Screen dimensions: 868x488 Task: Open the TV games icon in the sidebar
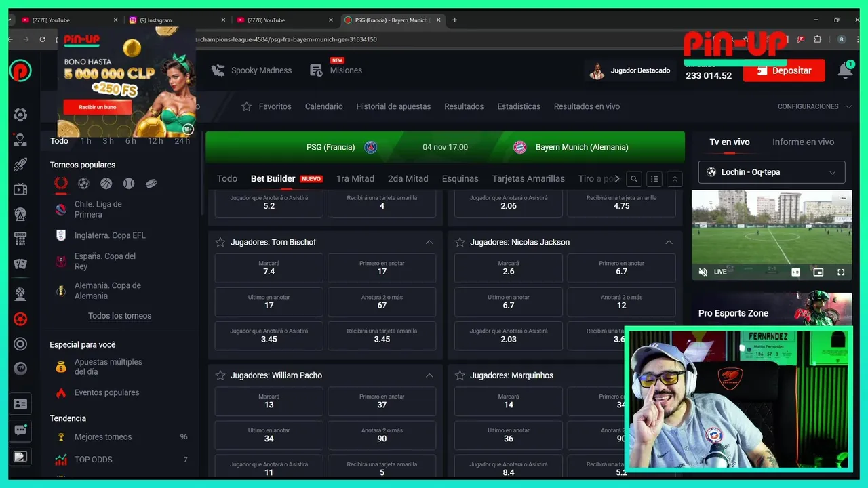tap(20, 189)
